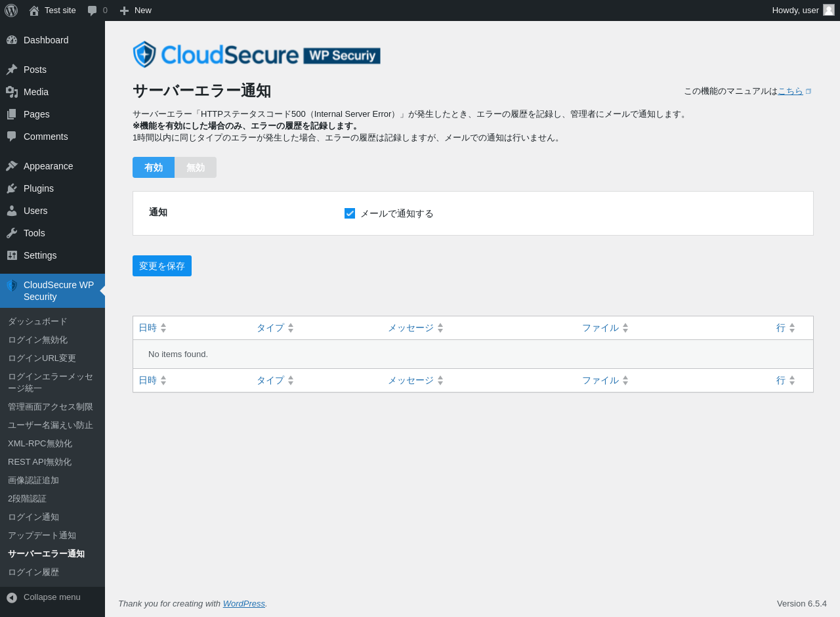
Task: Click the New plus icon in admin bar
Action: [124, 11]
